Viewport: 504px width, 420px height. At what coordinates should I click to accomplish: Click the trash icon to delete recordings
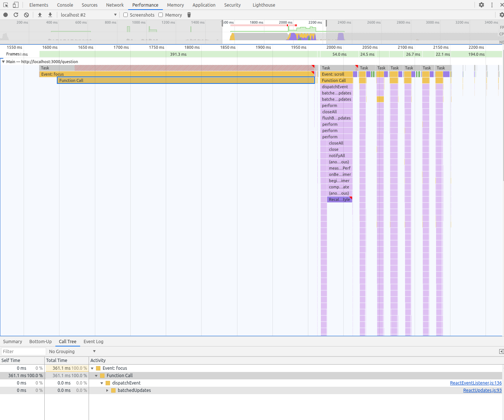coord(189,15)
